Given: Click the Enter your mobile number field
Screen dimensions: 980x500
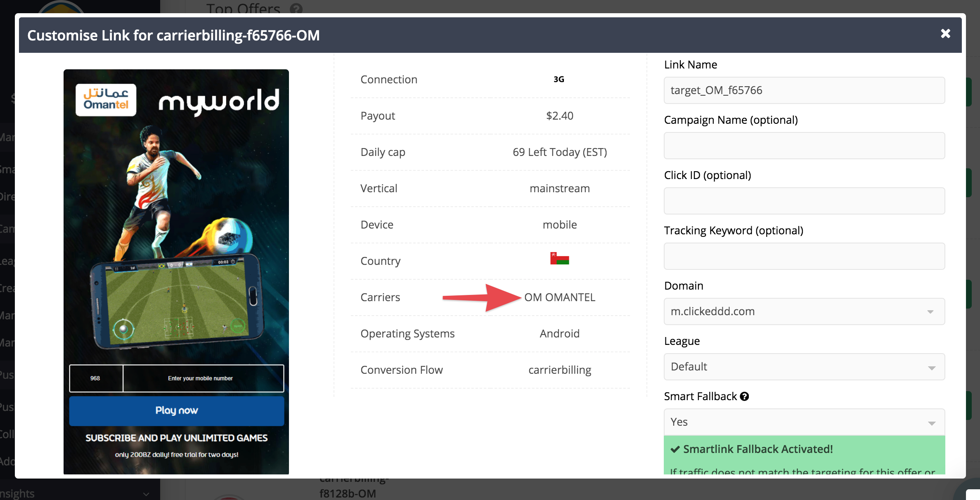Looking at the screenshot, I should 204,378.
